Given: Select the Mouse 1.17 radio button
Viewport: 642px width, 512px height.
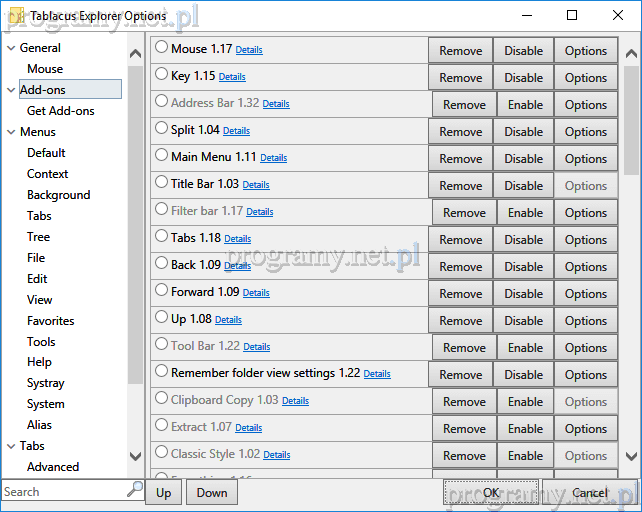Looking at the screenshot, I should [162, 48].
